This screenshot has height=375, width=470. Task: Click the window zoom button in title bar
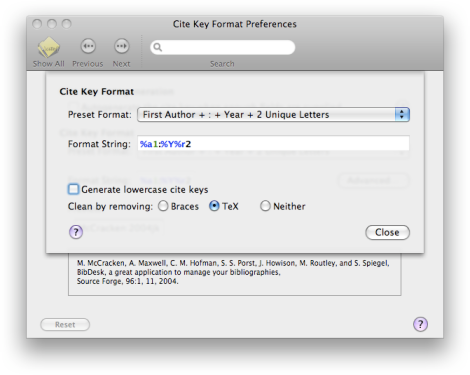(x=67, y=24)
